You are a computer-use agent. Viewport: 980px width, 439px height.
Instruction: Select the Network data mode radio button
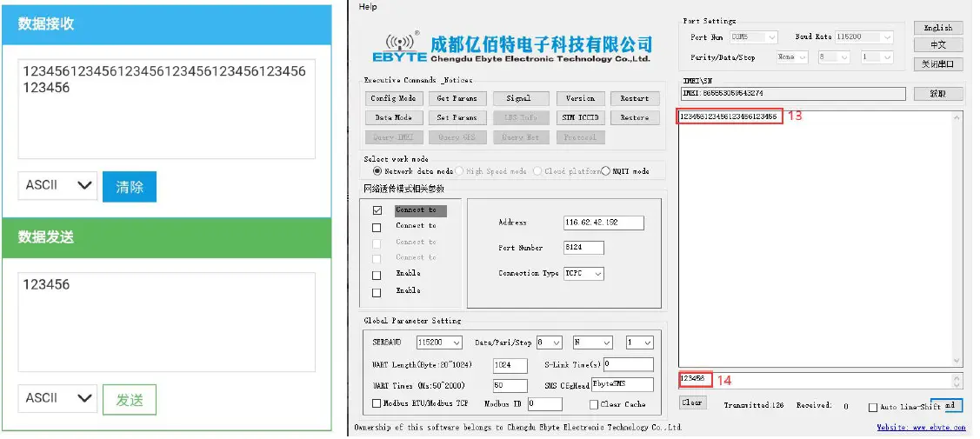click(377, 171)
